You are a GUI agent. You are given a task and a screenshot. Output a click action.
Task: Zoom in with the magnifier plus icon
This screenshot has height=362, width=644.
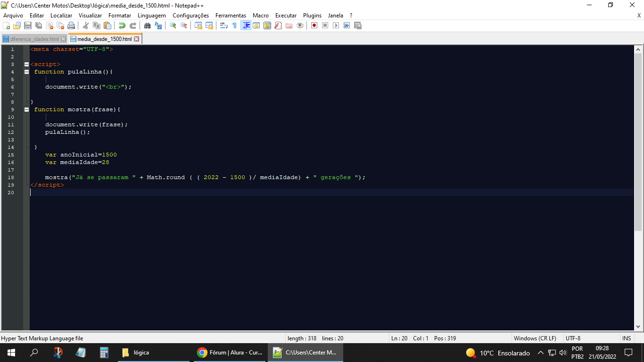(173, 25)
